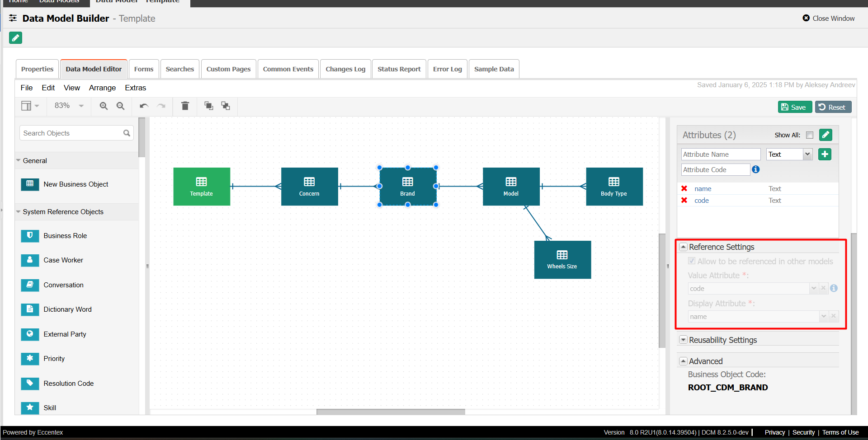868x440 pixels.
Task: Switch to the Searches tab
Action: pyautogui.click(x=180, y=69)
